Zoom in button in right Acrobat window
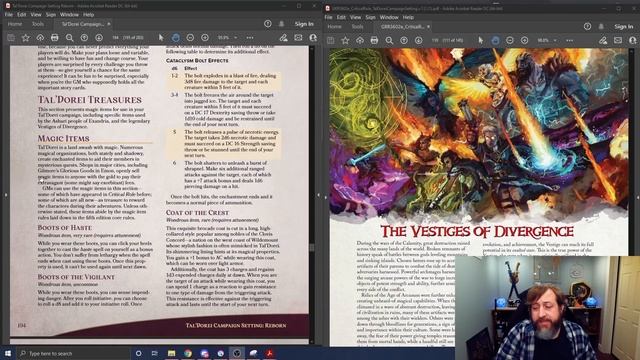 click(524, 40)
